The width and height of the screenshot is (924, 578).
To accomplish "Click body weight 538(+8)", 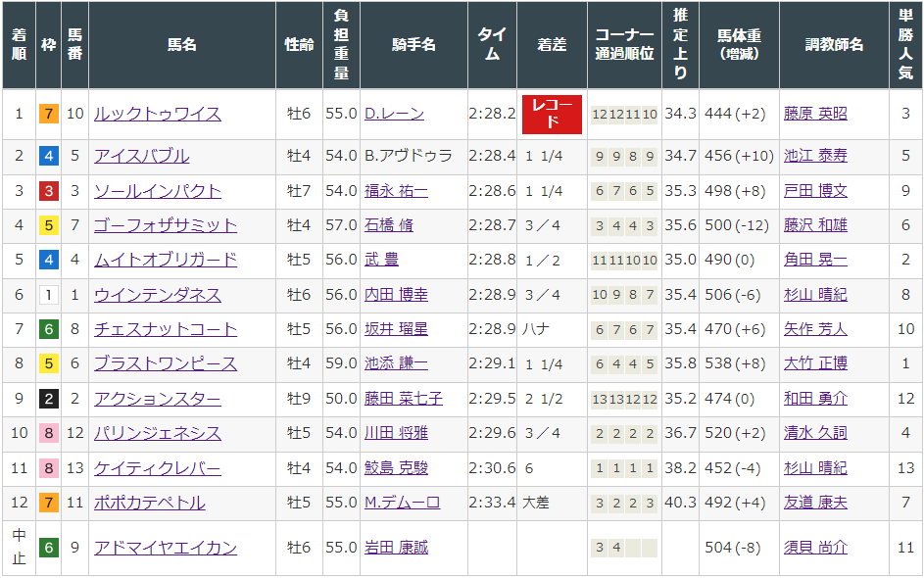I will [735, 364].
